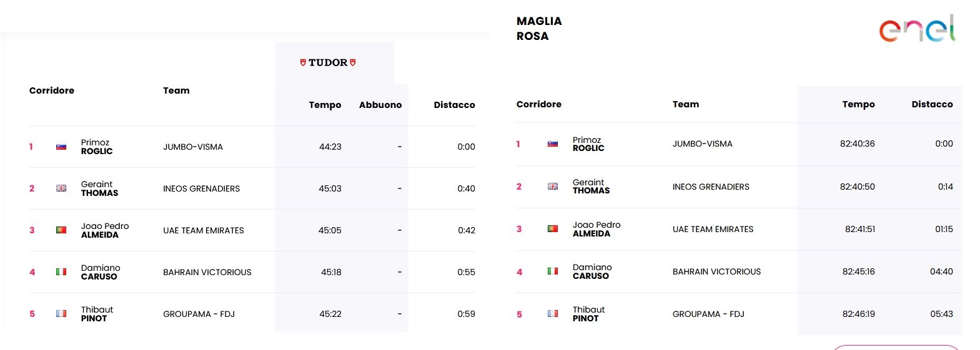
Task: Select Joao Pedro Almeida in stage results
Action: [104, 230]
